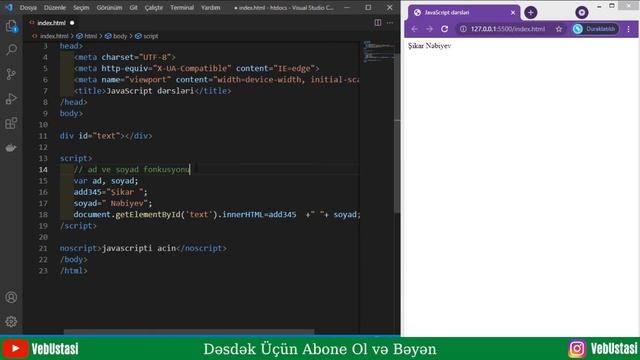
Task: Go back in the Chrome browser
Action: (414, 29)
